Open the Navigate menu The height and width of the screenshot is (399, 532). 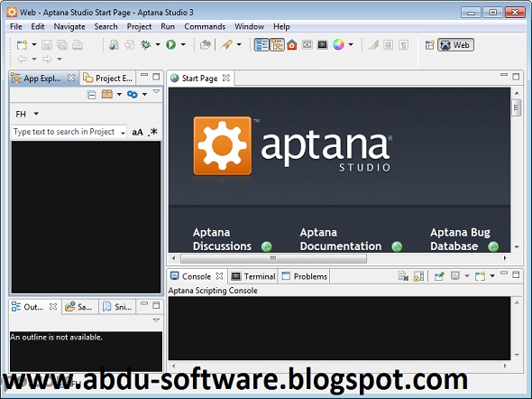pyautogui.click(x=69, y=26)
